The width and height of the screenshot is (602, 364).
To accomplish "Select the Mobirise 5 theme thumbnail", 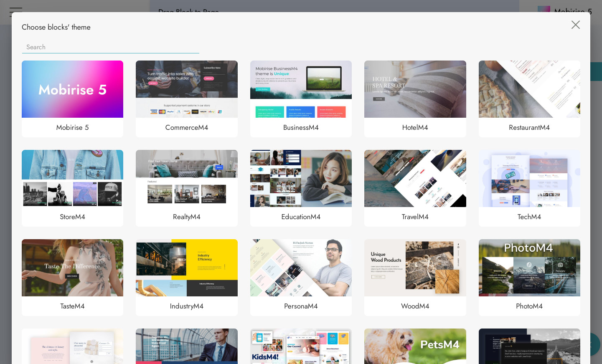I will [x=72, y=89].
